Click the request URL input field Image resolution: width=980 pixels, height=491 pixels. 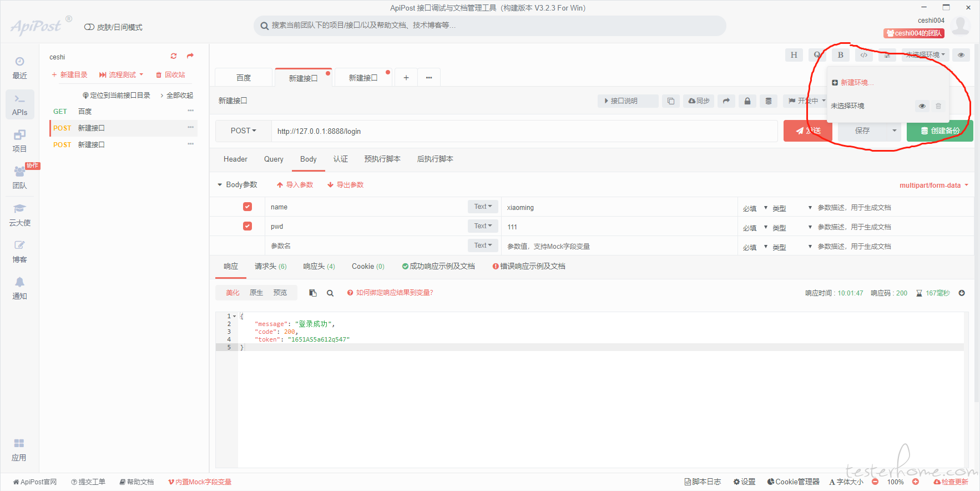click(524, 131)
